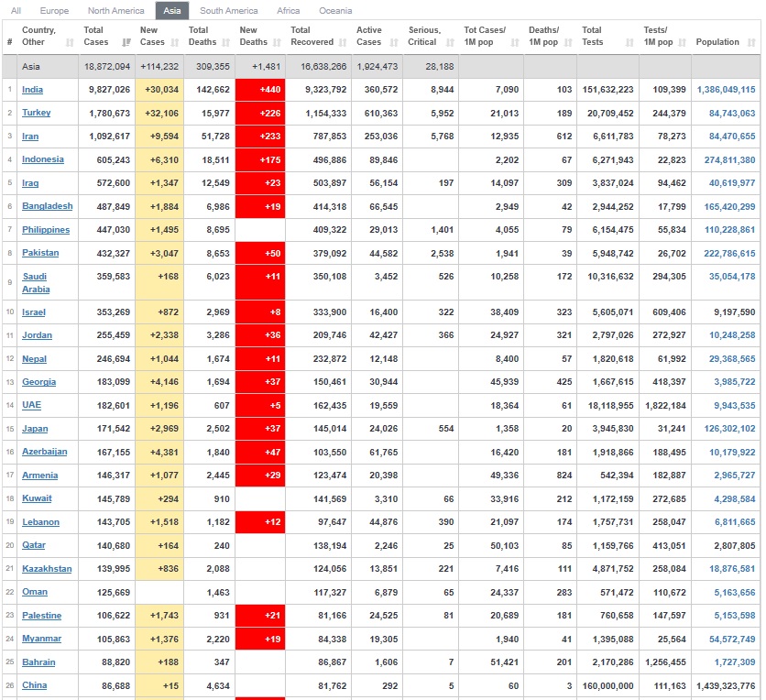
Task: Open the Azerbaijan country link
Action: pos(45,452)
